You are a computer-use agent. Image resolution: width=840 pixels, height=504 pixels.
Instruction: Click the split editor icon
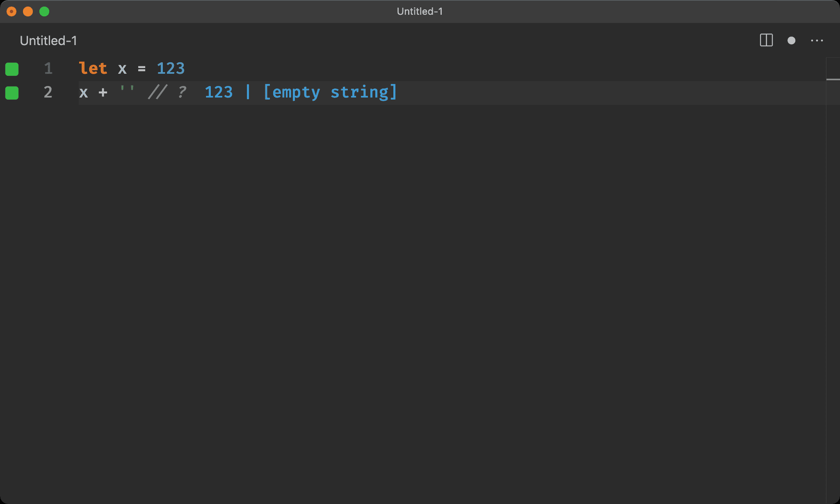pyautogui.click(x=766, y=41)
